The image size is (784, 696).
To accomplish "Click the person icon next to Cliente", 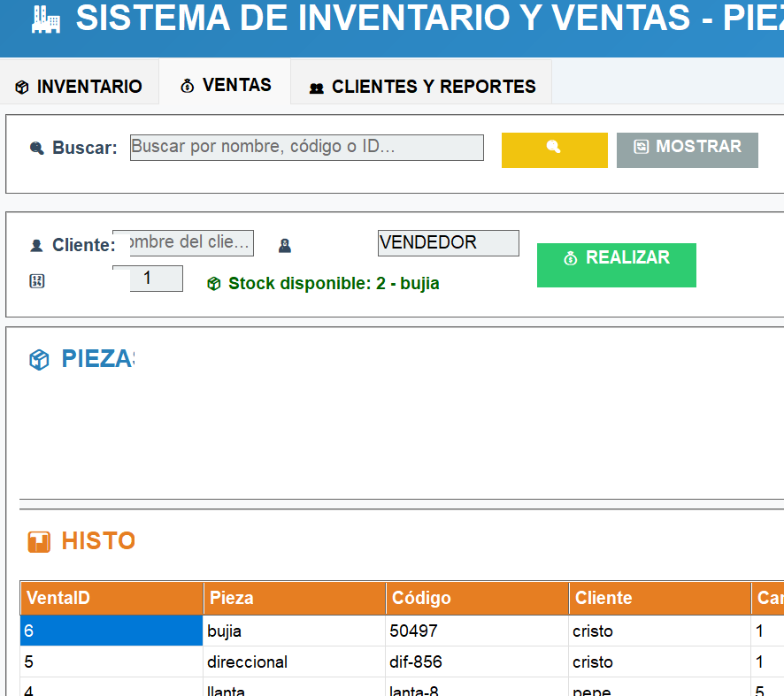I will (x=36, y=246).
